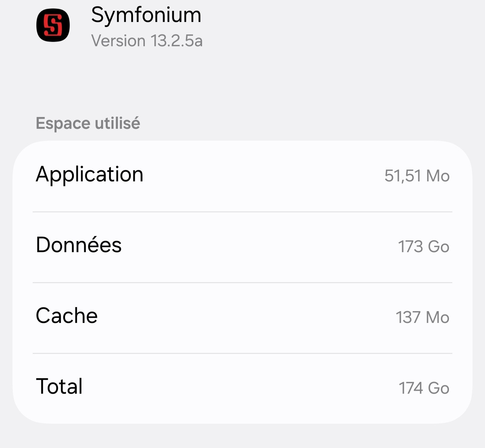Click the 173 Go data size
This screenshot has height=448, width=485.
(423, 247)
